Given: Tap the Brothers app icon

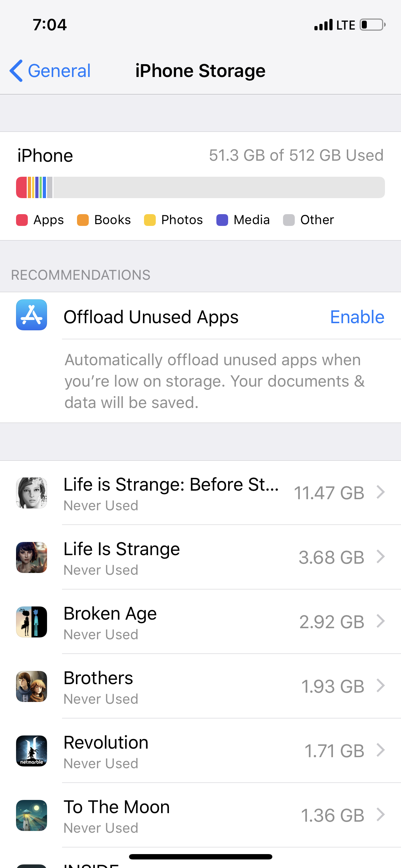Looking at the screenshot, I should point(31,686).
